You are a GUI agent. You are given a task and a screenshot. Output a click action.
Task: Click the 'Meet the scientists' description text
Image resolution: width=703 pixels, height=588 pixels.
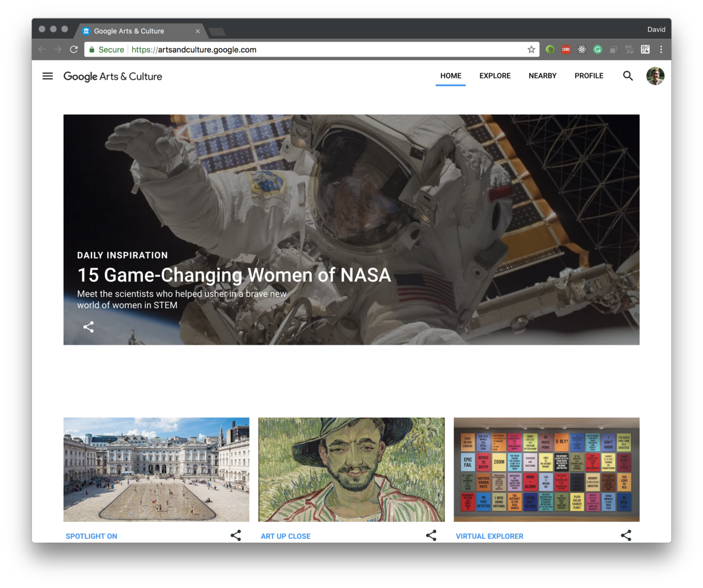coord(182,299)
